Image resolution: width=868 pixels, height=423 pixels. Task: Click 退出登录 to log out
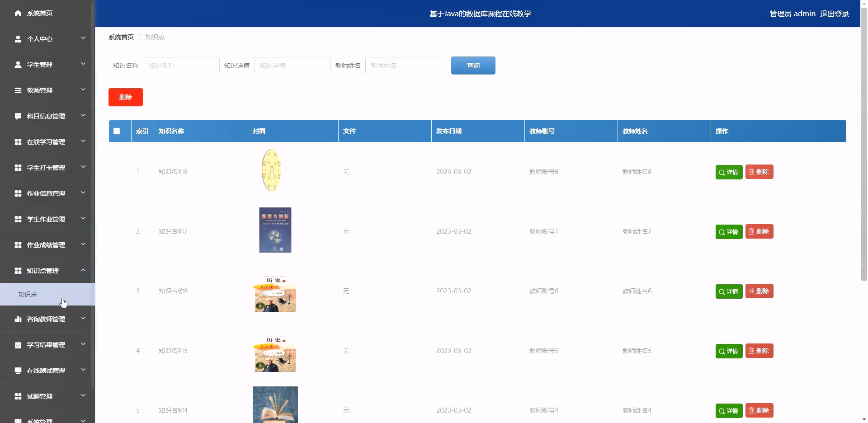pyautogui.click(x=835, y=13)
